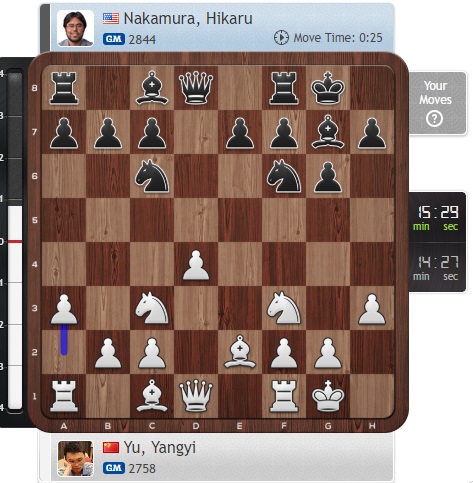Viewport: 473px width, 483px height.
Task: Select the white pawn on a3
Action: pyautogui.click(x=64, y=309)
